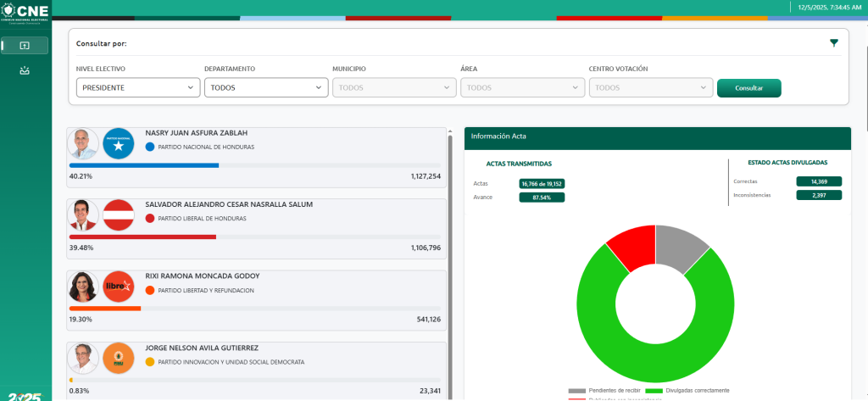Click the Partido Liberal red-white flag logo
The image size is (868, 401).
coord(119,214)
